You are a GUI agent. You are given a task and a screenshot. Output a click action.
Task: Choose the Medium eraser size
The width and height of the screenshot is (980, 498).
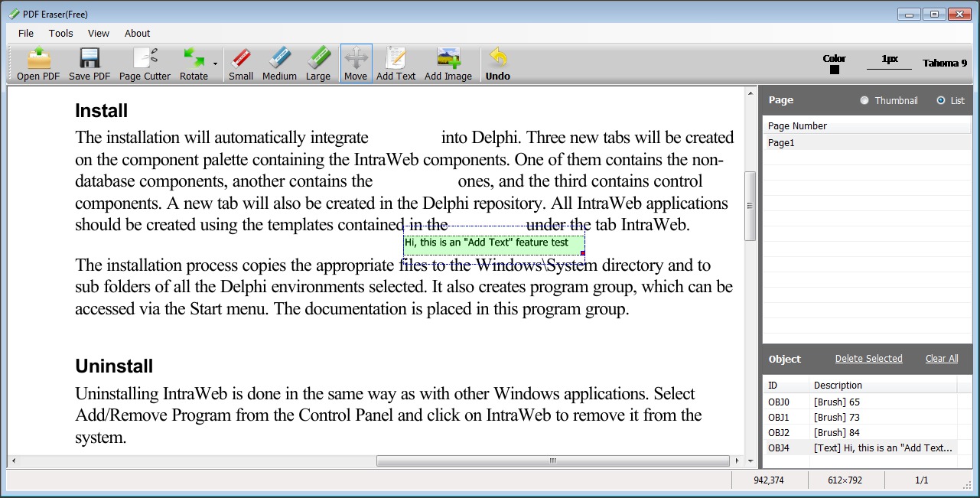pos(279,63)
